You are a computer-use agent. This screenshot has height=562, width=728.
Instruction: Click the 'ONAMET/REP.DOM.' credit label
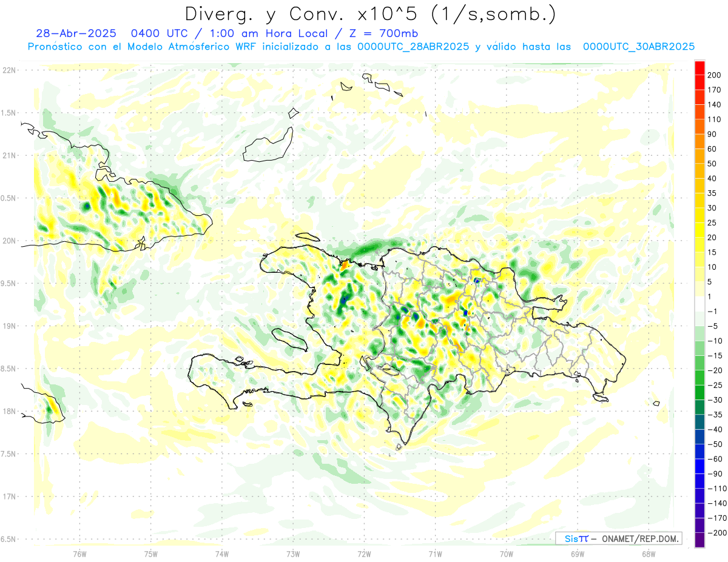(x=641, y=538)
